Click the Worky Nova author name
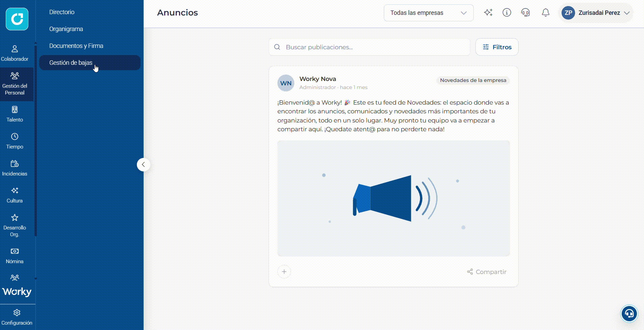 (x=318, y=79)
